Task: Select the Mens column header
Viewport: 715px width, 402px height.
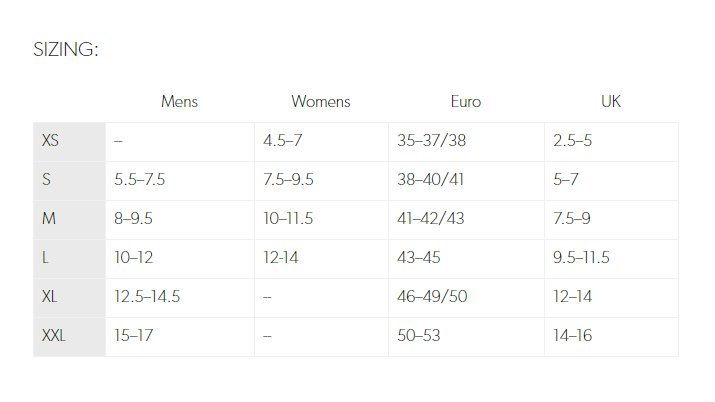Action: 180,102
